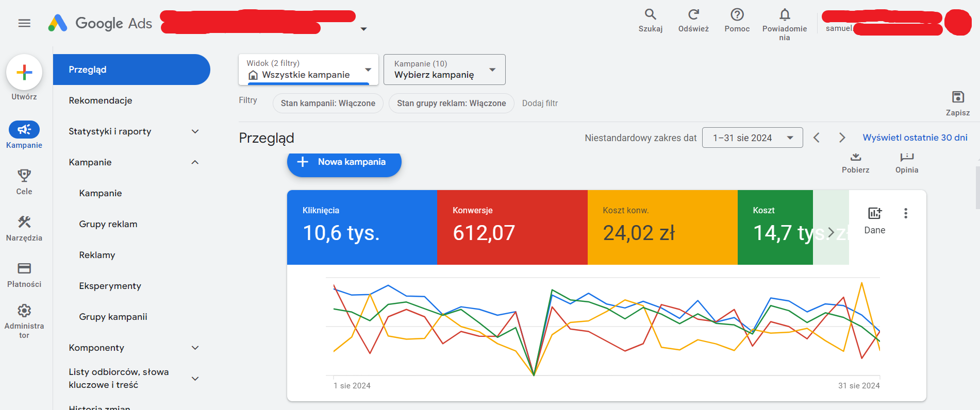Open Grupy reklam page
Screen dimensions: 980x410
click(108, 224)
